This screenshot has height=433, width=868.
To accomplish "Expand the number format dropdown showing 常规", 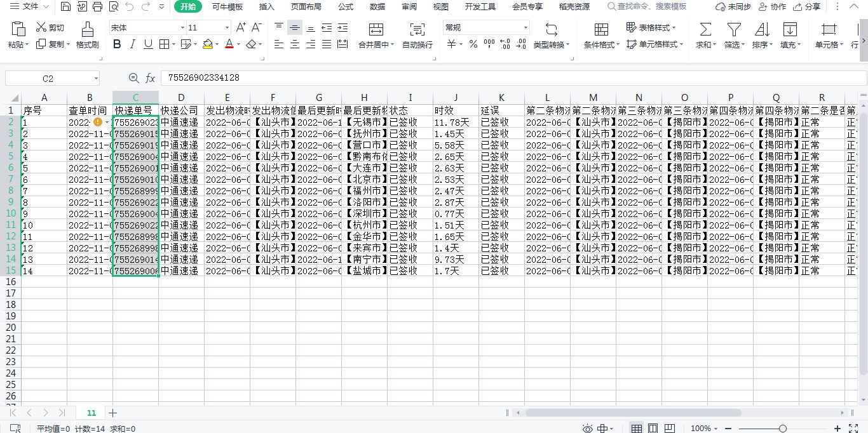I will pyautogui.click(x=526, y=28).
